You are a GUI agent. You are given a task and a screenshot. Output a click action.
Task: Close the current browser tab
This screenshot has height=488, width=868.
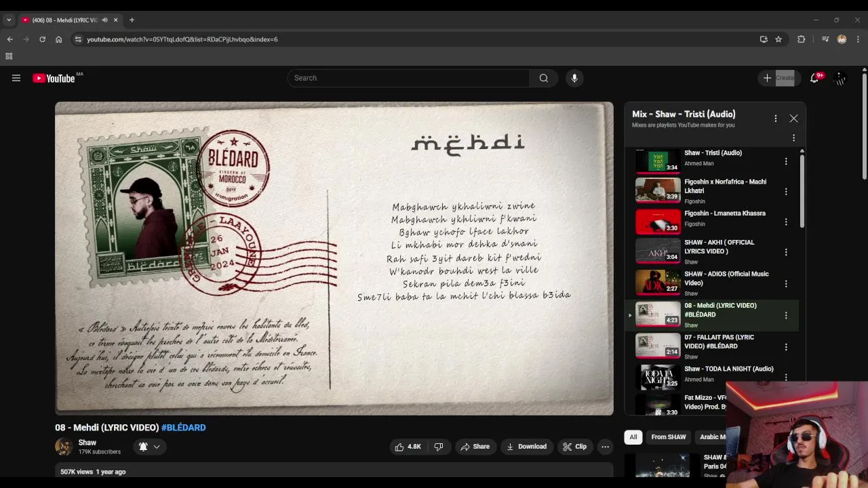pyautogui.click(x=115, y=20)
